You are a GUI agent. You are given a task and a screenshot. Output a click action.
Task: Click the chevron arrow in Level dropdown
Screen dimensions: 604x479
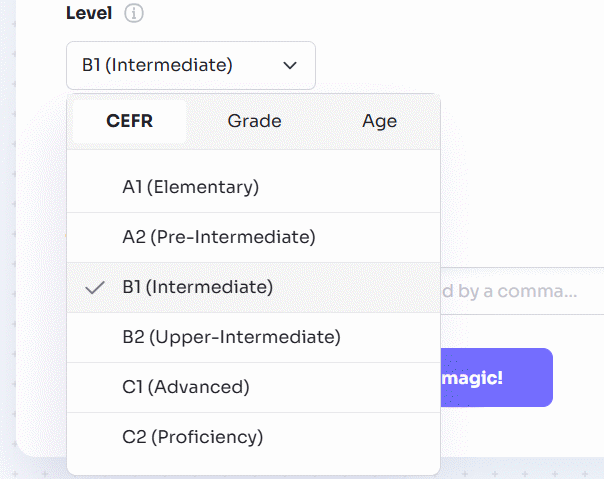[x=290, y=65]
